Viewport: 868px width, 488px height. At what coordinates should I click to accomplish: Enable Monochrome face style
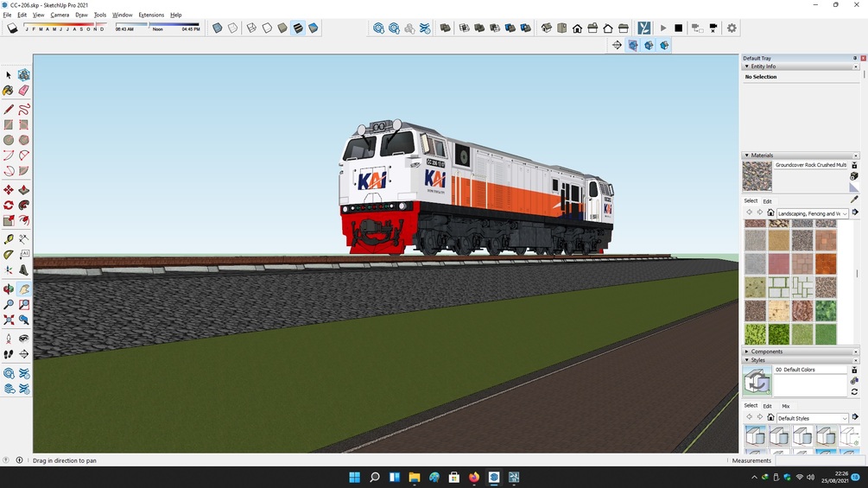click(314, 28)
